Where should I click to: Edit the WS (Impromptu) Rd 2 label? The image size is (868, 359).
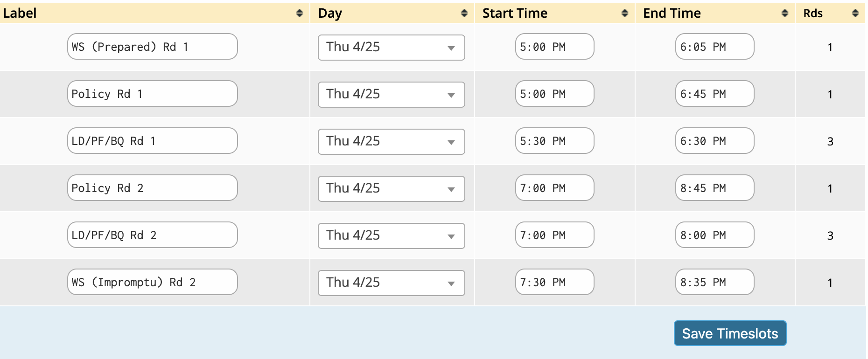click(152, 282)
